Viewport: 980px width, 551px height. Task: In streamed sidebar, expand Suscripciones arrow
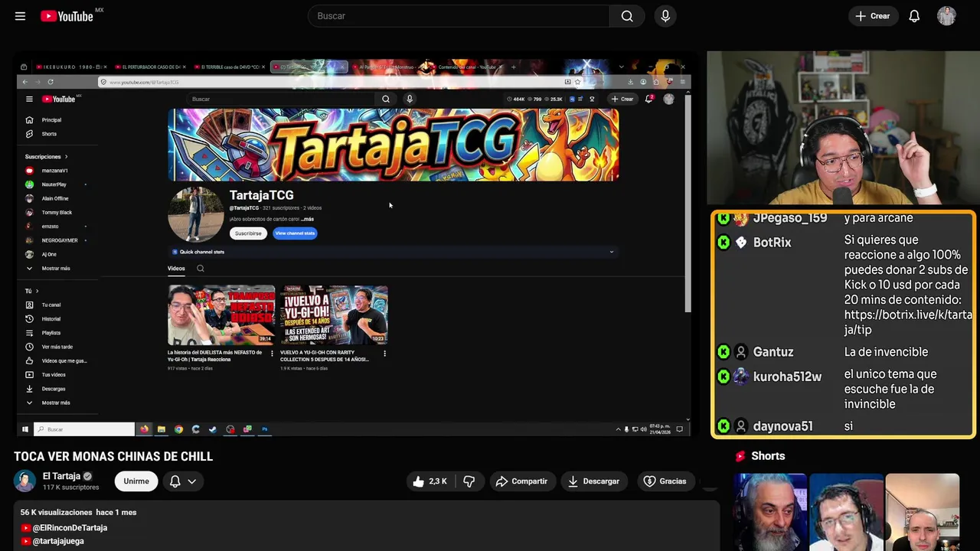coord(66,157)
